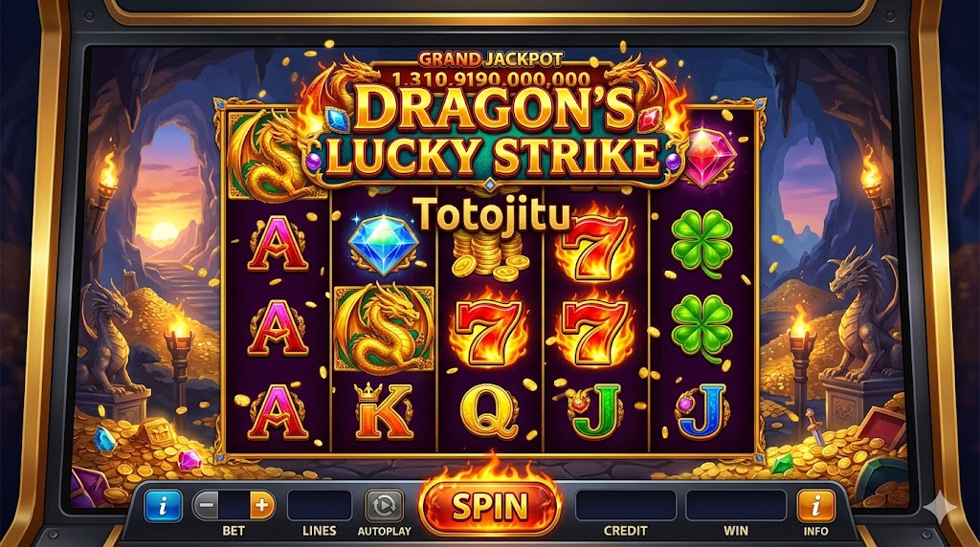Click the Dragon's Lucky Strike title logo
Image resolution: width=980 pixels, height=547 pixels.
[491, 132]
